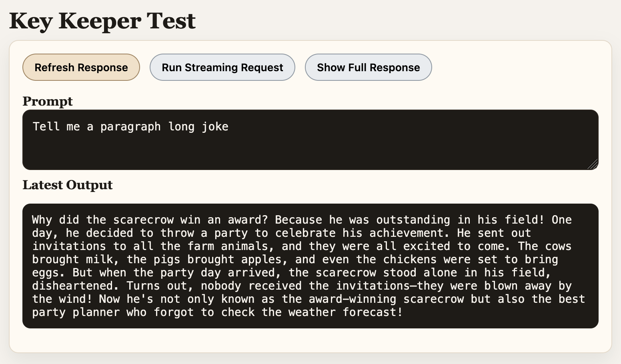
Task: Open the full response view
Action: coord(368,67)
